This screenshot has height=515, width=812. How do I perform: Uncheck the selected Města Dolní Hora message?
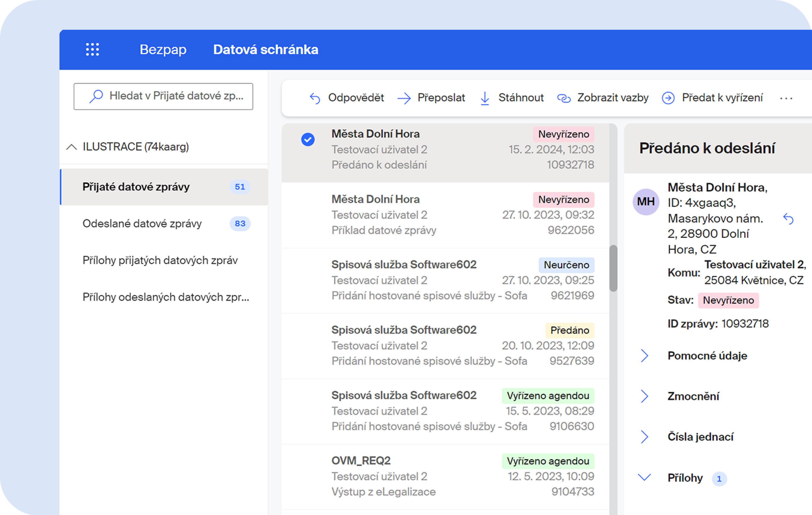pyautogui.click(x=308, y=139)
